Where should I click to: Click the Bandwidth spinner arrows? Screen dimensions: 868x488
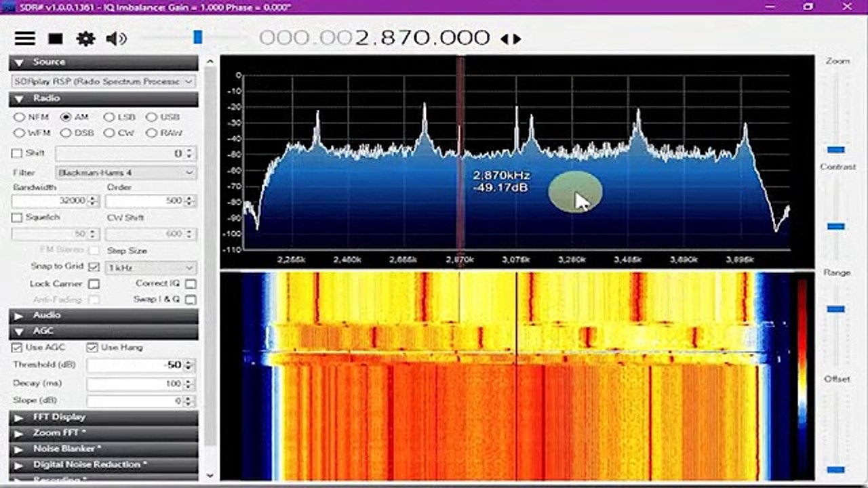[94, 201]
